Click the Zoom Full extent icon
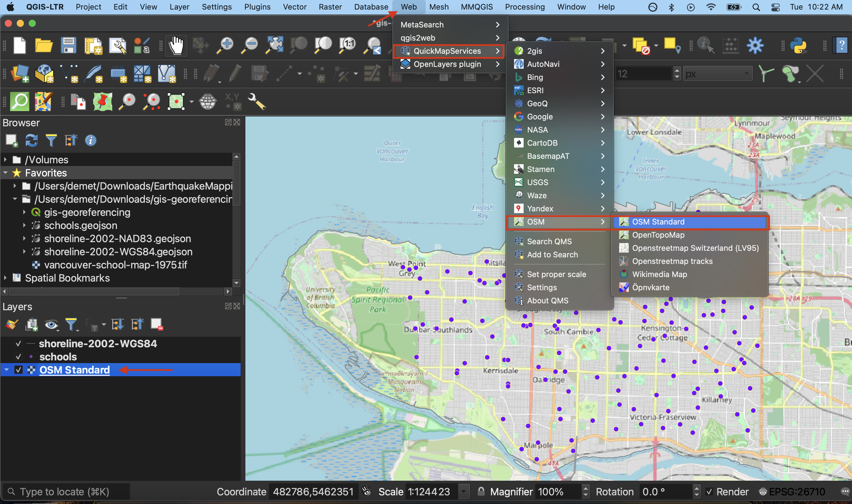 pos(274,45)
